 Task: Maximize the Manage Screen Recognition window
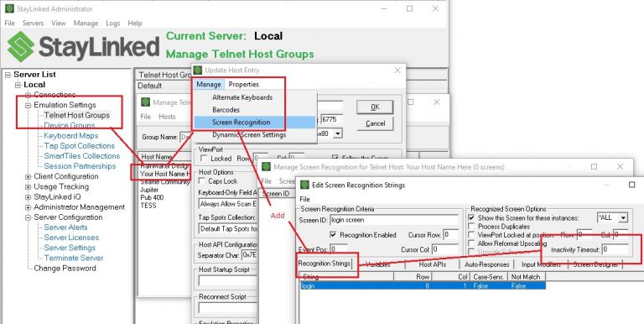coord(594,166)
